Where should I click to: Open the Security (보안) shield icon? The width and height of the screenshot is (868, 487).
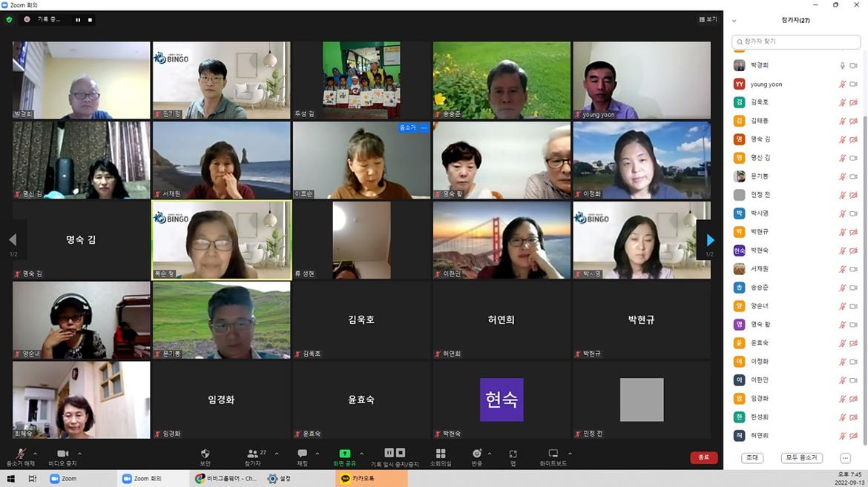tap(206, 454)
